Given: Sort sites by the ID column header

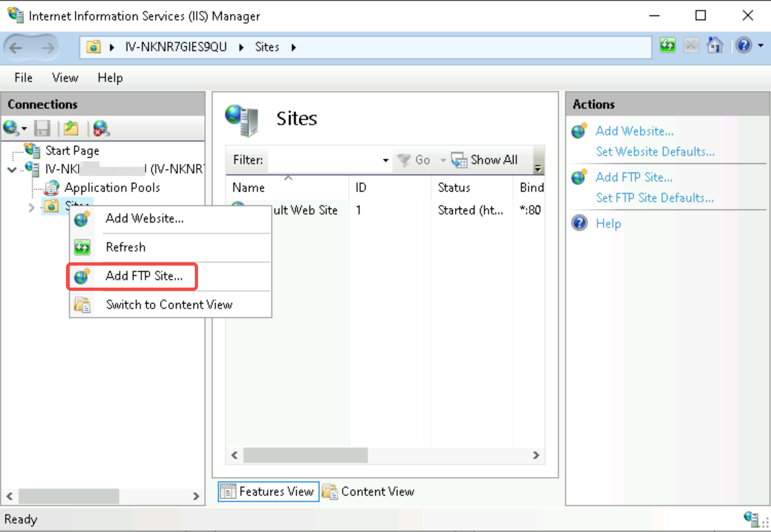Looking at the screenshot, I should [x=390, y=187].
